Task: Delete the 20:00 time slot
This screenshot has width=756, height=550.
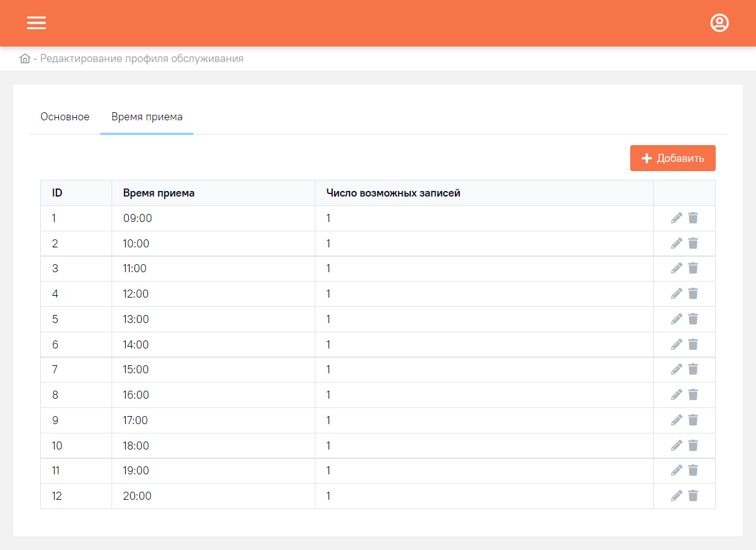Action: click(x=693, y=496)
